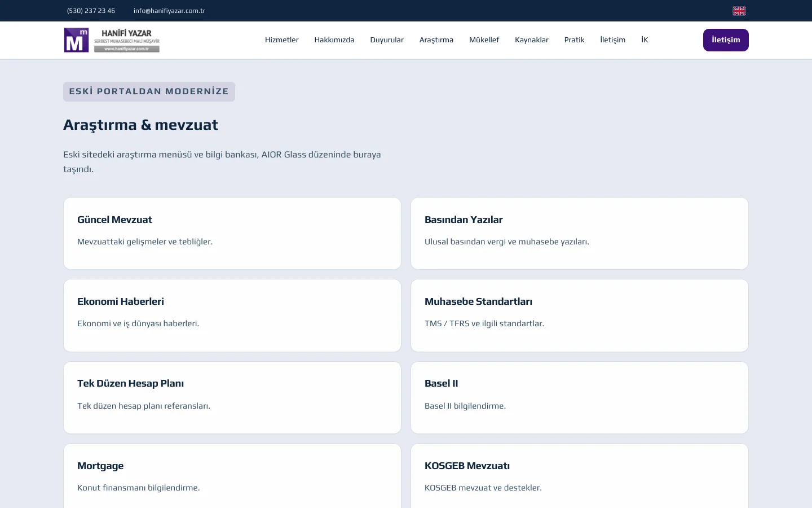Open the KOSGEB Mevzuatı card
The image size is (812, 508).
tap(580, 476)
